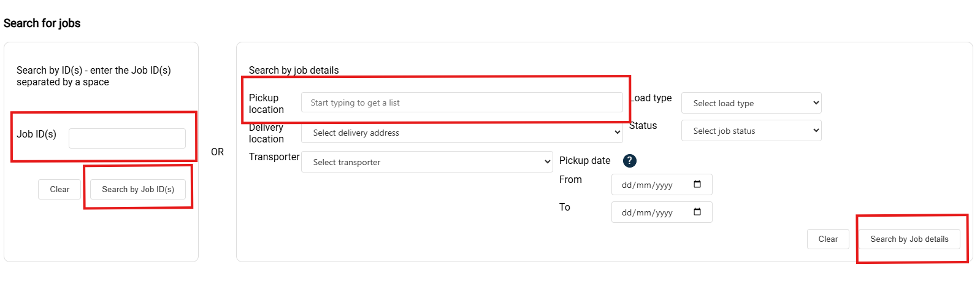Screen dimensions: 980x283
Task: Expand the Select delivery address dropdown
Action: coord(461,133)
